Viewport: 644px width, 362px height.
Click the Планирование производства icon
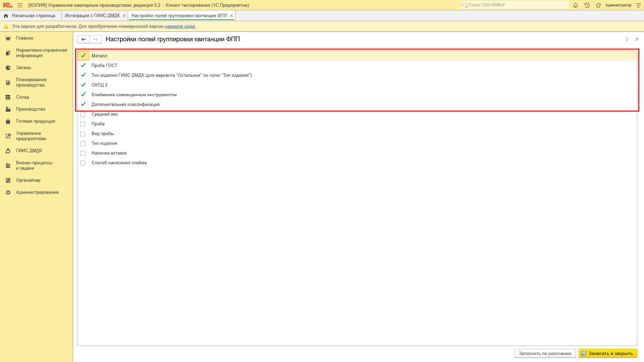8,82
